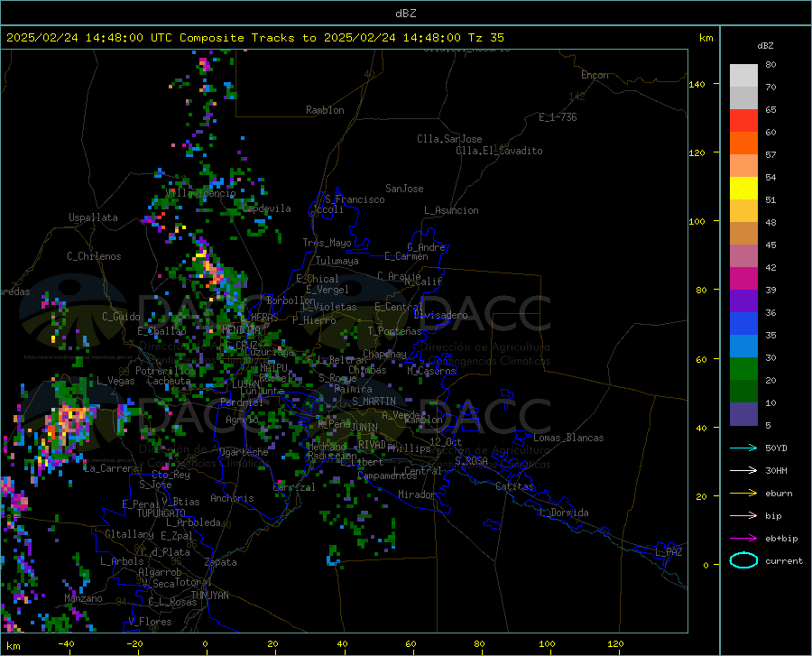Click the 'E_1-736' map label

point(558,117)
